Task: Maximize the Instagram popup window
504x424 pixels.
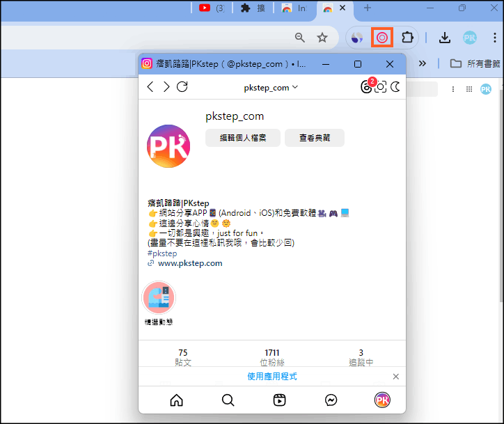Action: point(358,64)
